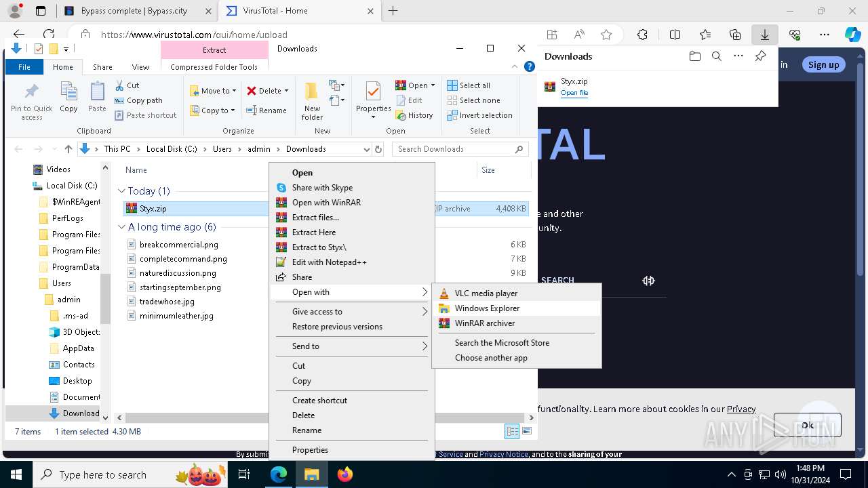Click Task View taskbar icon
Viewport: 868px width, 488px height.
tap(245, 474)
